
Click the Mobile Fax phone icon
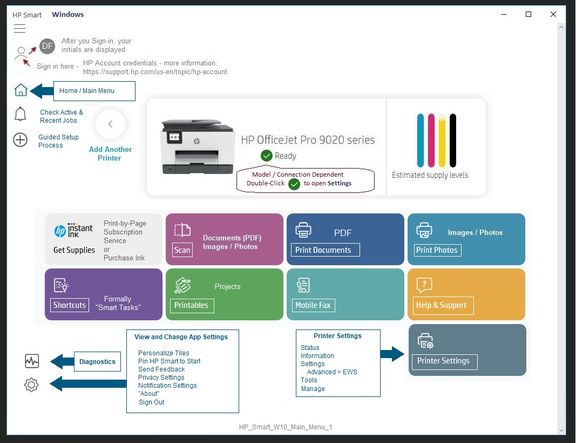(x=303, y=285)
